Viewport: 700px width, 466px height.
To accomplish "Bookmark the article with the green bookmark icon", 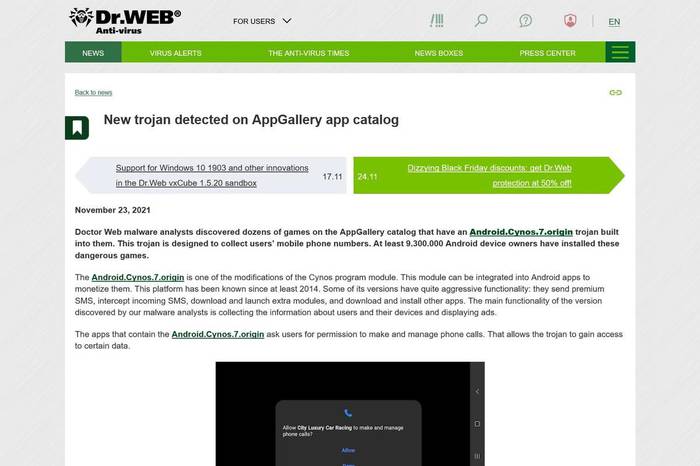I will tap(77, 128).
